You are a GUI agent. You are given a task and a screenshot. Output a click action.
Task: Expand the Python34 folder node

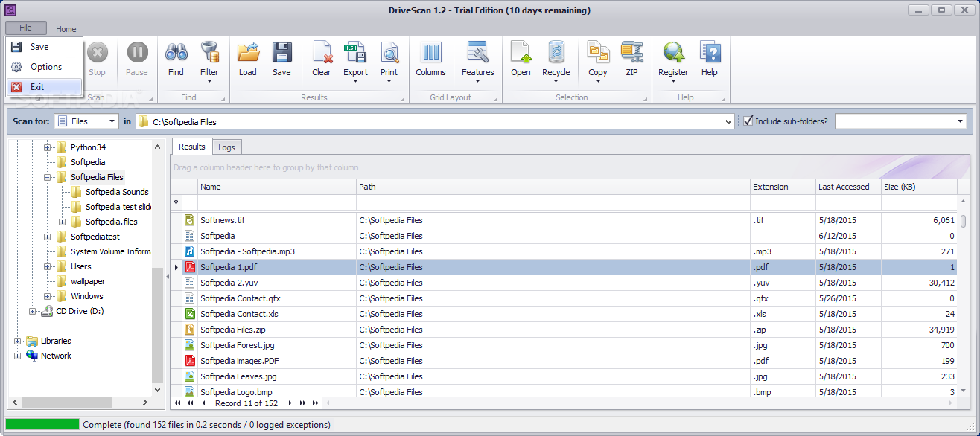pos(48,147)
